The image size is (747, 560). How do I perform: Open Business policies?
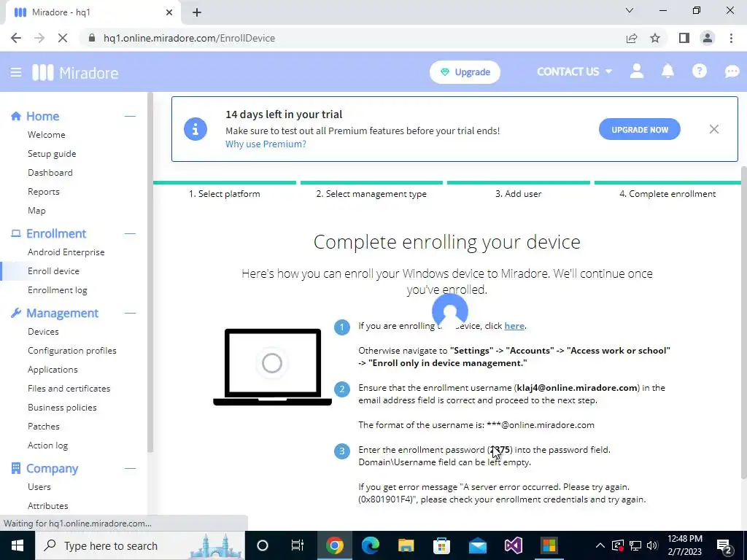pos(62,408)
